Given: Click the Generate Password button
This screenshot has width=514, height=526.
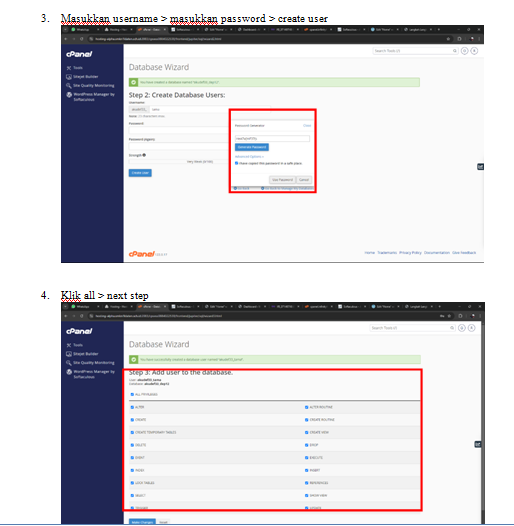Looking at the screenshot, I should 252,147.
